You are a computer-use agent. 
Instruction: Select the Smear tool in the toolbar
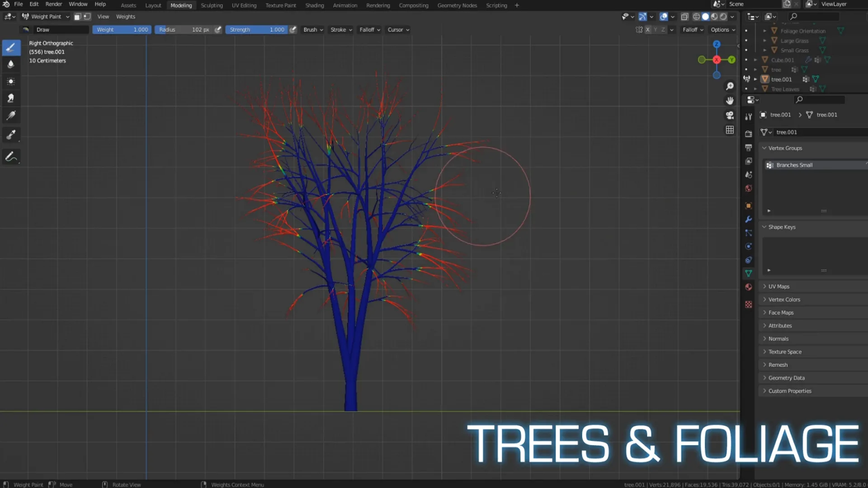(11, 98)
